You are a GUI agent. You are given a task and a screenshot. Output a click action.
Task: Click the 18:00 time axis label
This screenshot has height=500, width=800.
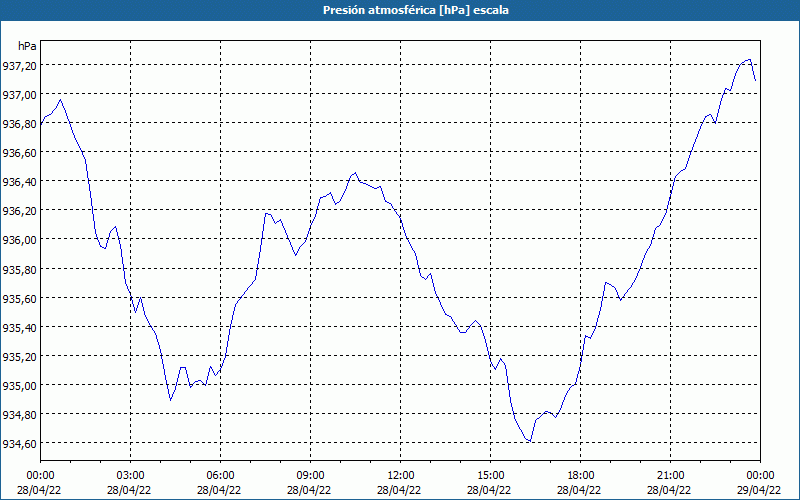click(x=581, y=476)
